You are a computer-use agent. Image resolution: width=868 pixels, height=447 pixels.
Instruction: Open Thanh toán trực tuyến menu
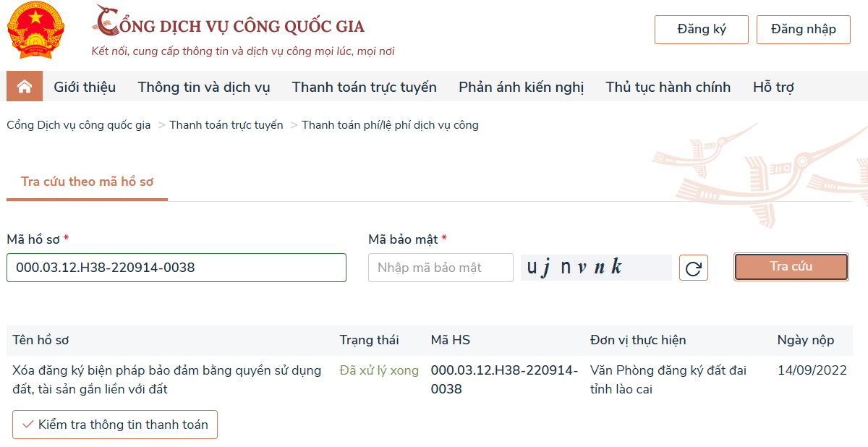pos(365,88)
